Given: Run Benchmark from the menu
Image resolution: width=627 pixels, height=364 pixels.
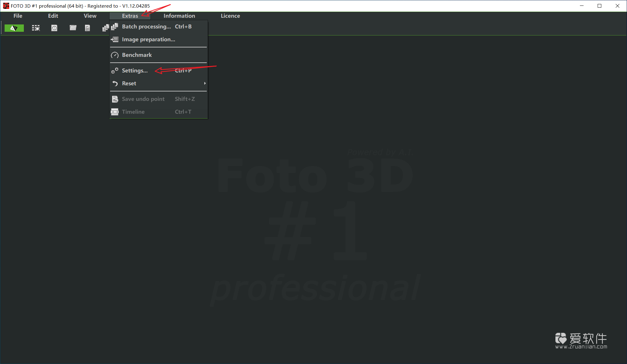Looking at the screenshot, I should (137, 55).
